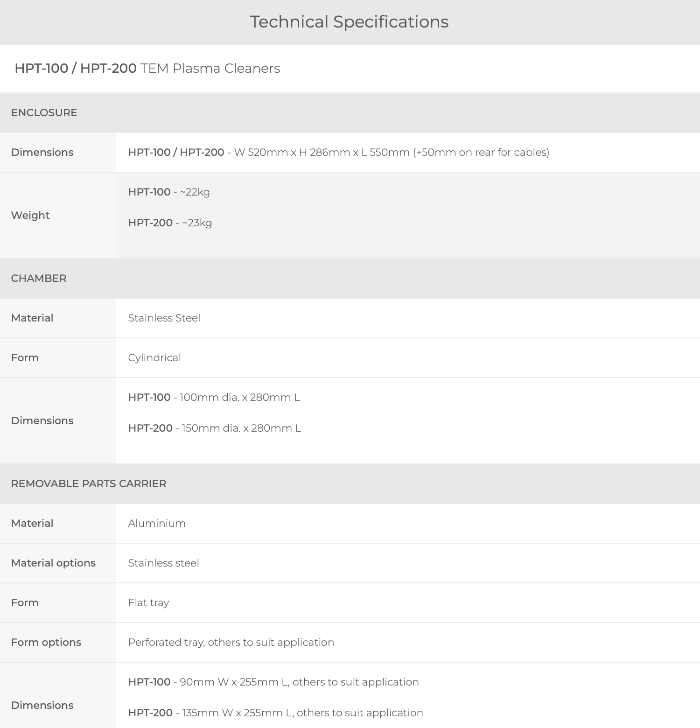Select the HPT-100 / HPT-200 TEM Plasma Cleaners title

[147, 68]
